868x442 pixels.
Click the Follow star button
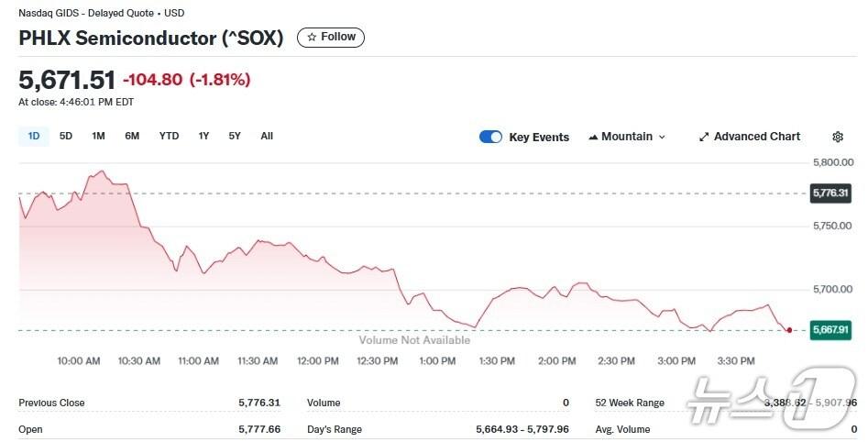[331, 38]
